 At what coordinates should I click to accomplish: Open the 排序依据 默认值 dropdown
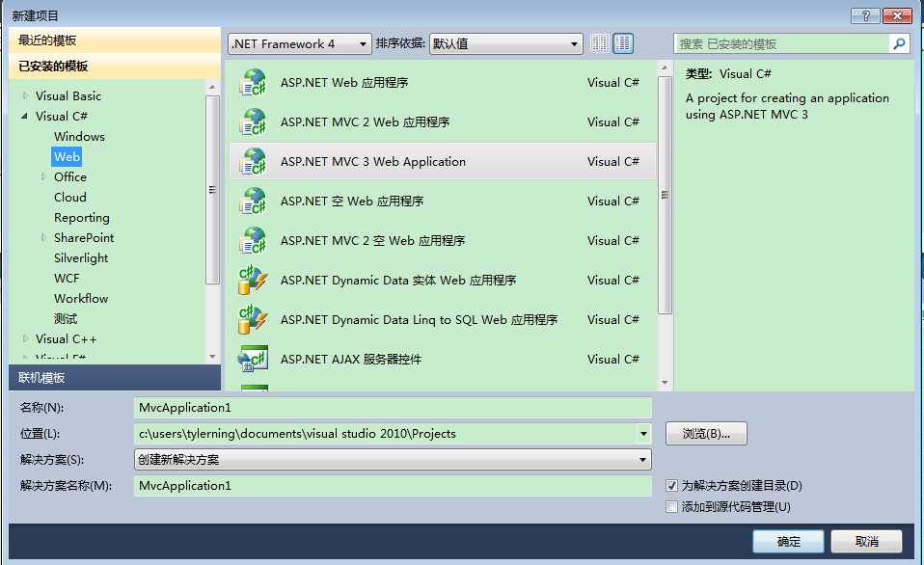pos(506,43)
